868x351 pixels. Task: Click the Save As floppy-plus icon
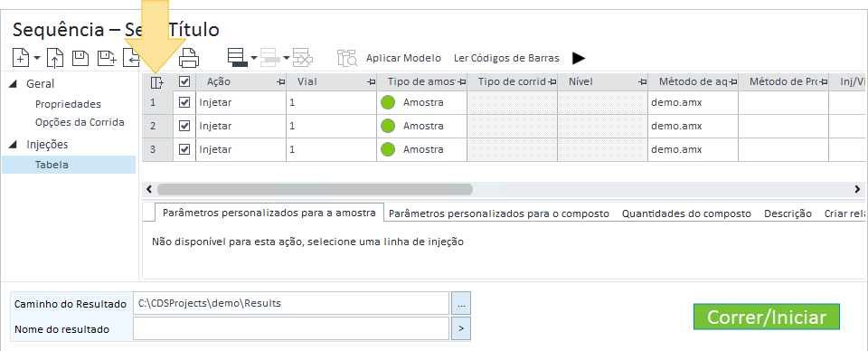point(107,58)
